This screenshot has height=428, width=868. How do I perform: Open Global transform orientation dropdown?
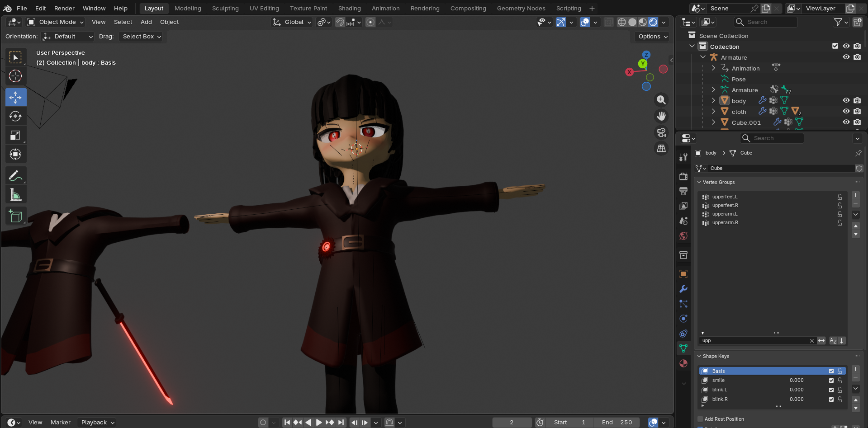coord(292,22)
